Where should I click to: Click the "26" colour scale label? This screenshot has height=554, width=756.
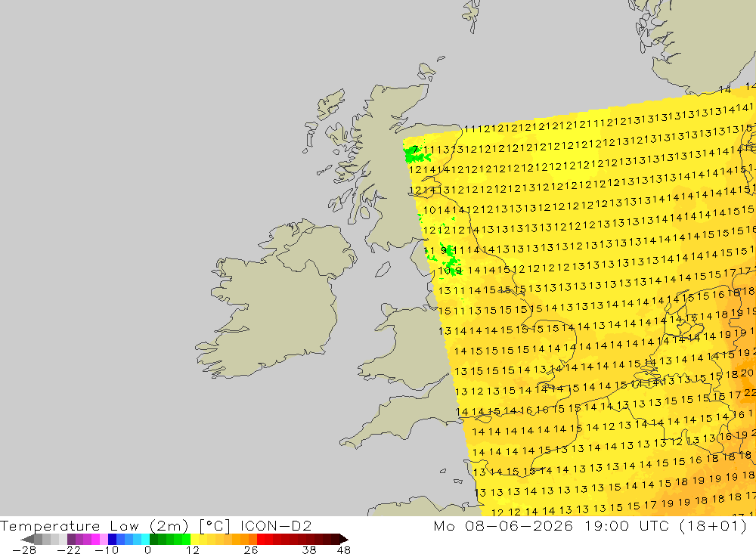[250, 549]
